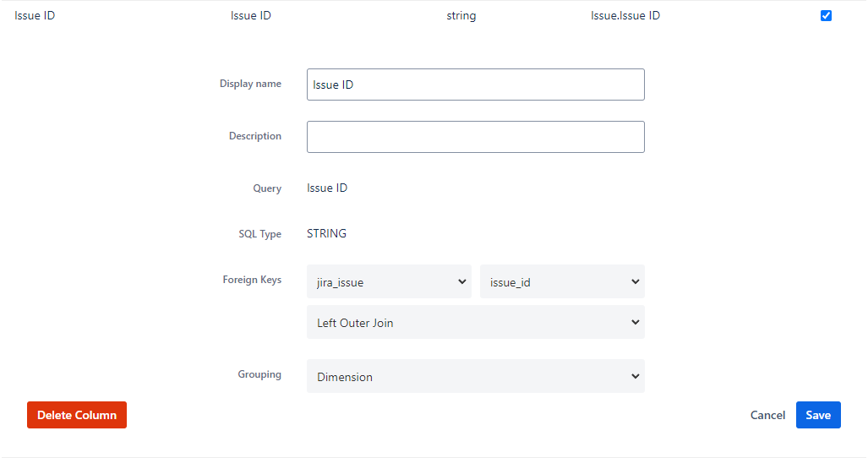Click the Issue.Issue ID path text

point(625,15)
